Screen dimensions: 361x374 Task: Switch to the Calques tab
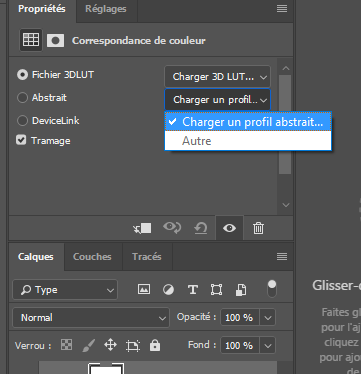pos(36,257)
